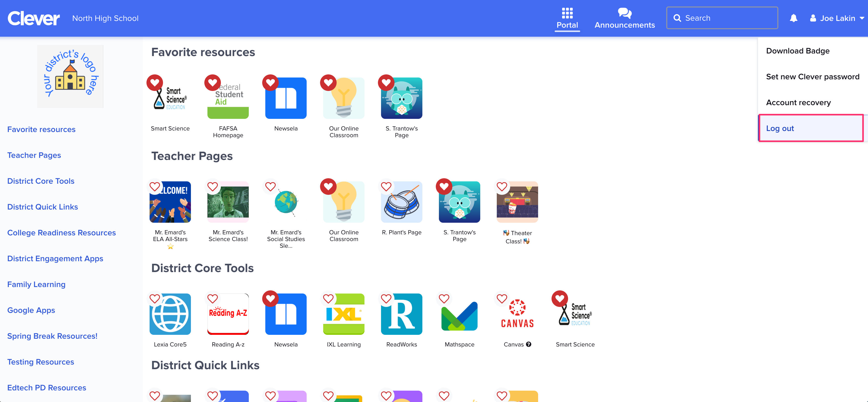Viewport: 868px width, 402px height.
Task: Launch the Reading A-z app
Action: (x=228, y=314)
